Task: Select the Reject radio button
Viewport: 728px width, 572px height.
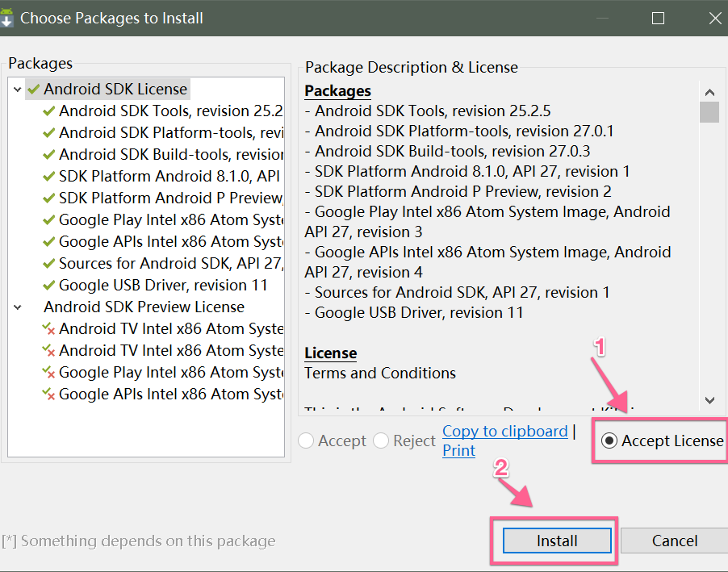Action: tap(381, 440)
